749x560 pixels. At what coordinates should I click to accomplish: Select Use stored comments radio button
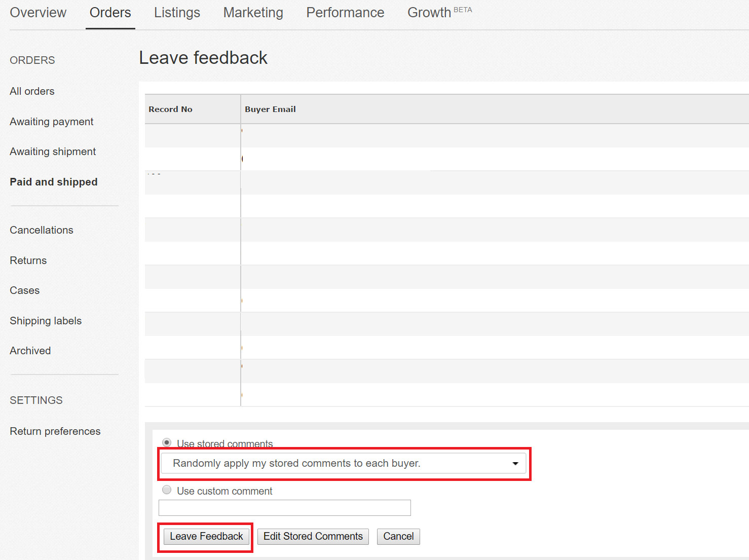(x=167, y=442)
